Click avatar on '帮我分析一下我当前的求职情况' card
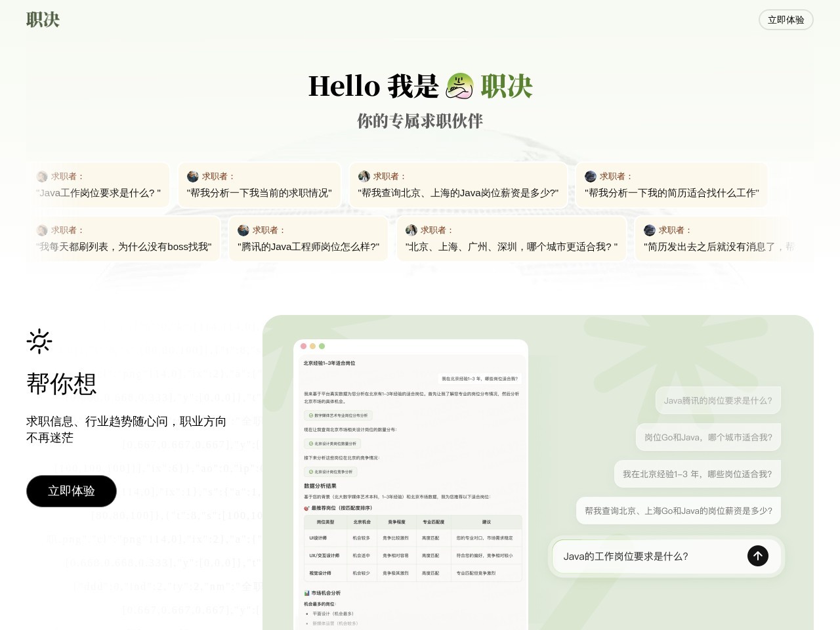This screenshot has height=630, width=840. 193,177
